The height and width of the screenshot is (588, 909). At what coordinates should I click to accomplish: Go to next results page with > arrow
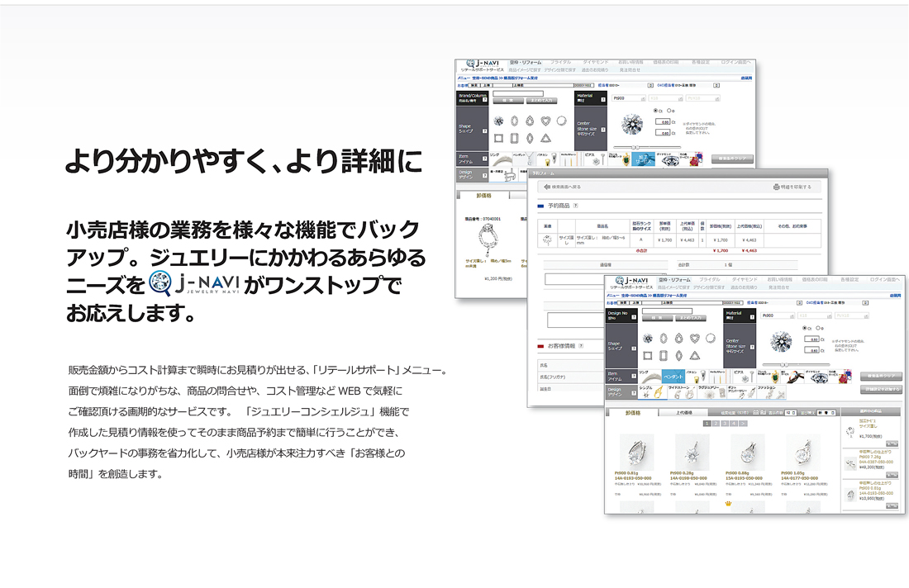coord(743,424)
